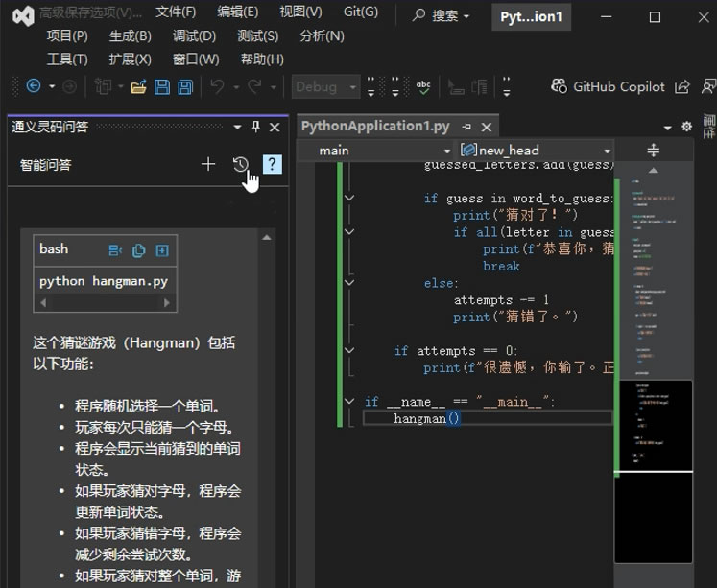Image resolution: width=717 pixels, height=588 pixels.
Task: Open the back navigation history dropdown
Action: click(x=52, y=86)
